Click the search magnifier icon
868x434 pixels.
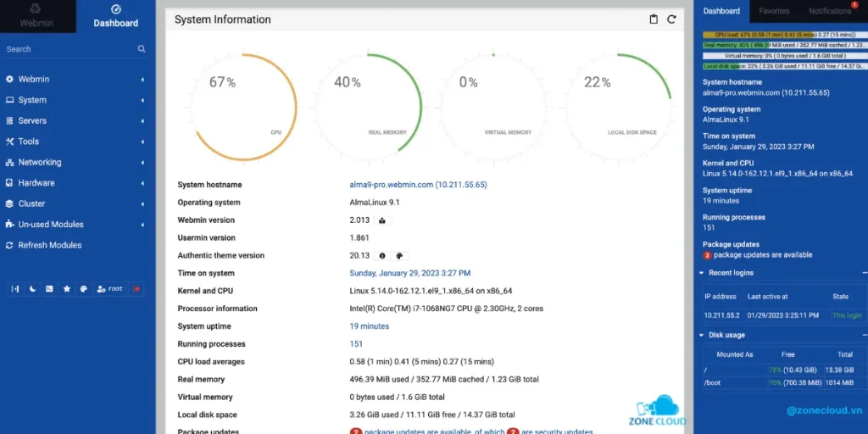point(142,48)
